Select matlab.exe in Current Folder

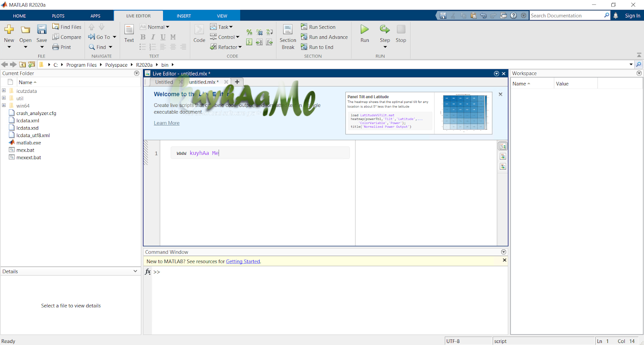(x=29, y=143)
